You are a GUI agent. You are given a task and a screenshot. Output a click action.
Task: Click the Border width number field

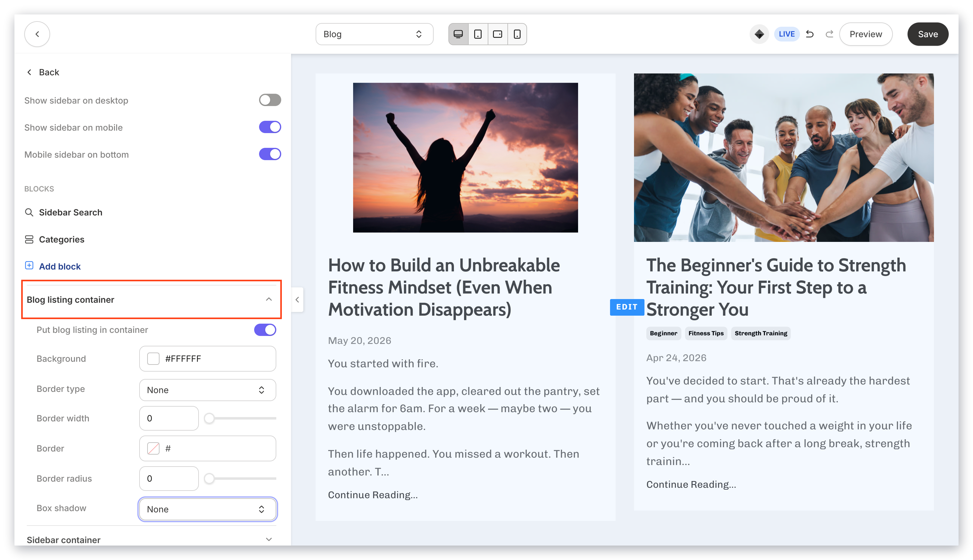168,418
